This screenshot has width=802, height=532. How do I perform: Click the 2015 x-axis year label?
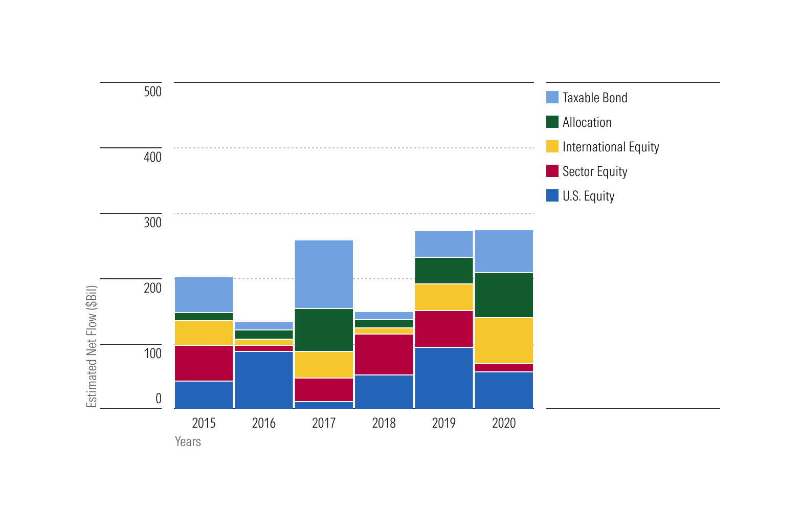point(204,423)
